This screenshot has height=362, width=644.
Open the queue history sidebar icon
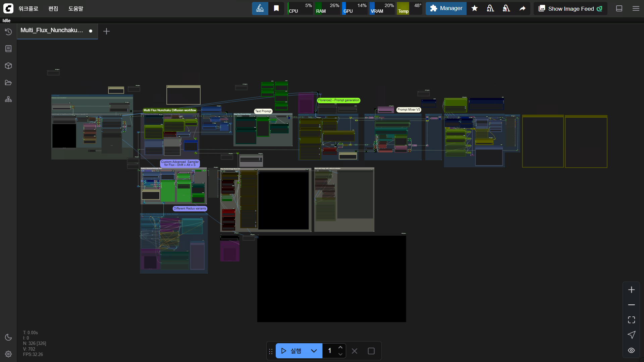pyautogui.click(x=8, y=32)
